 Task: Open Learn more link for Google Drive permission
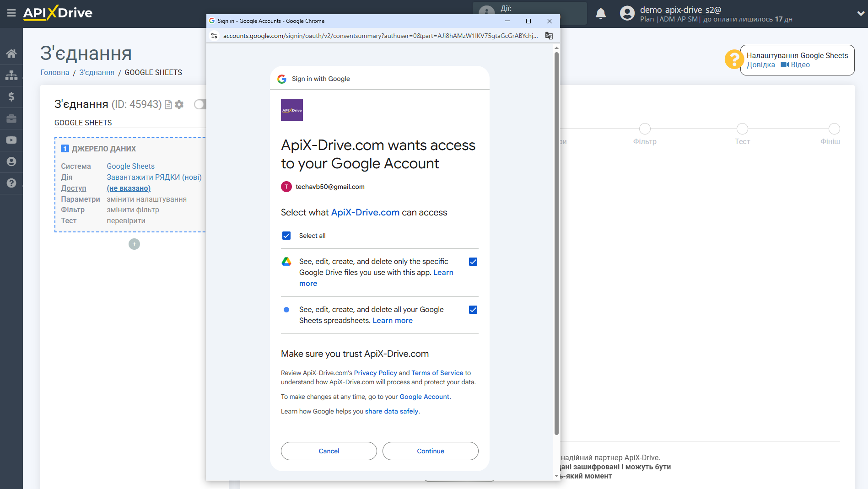(443, 273)
